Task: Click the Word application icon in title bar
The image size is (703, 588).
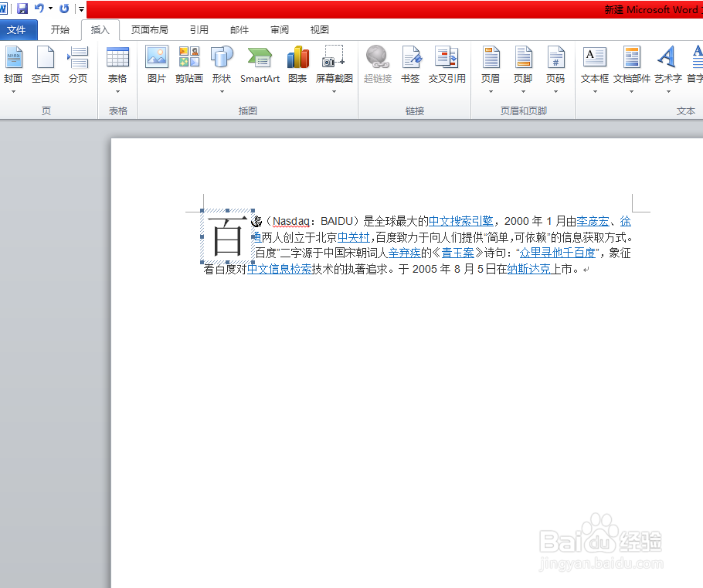Action: pos(4,8)
